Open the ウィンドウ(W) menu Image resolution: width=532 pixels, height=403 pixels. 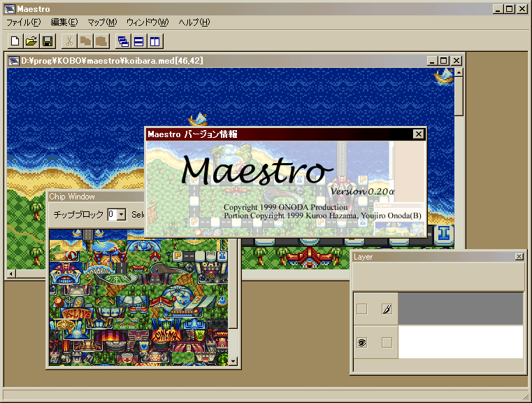click(148, 22)
